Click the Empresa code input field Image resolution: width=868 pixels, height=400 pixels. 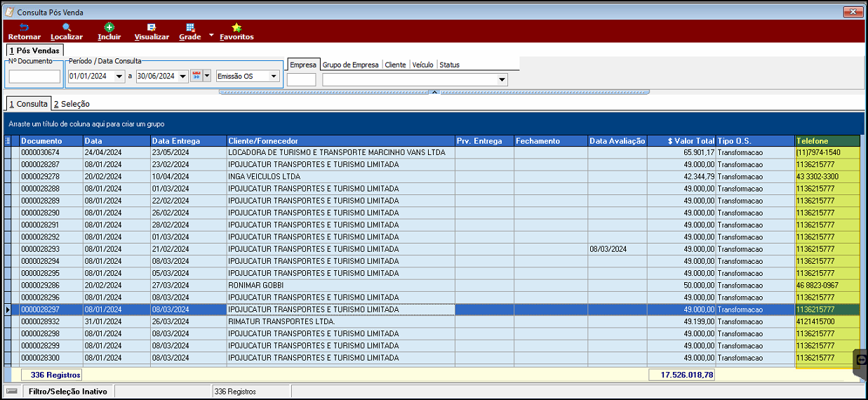302,80
